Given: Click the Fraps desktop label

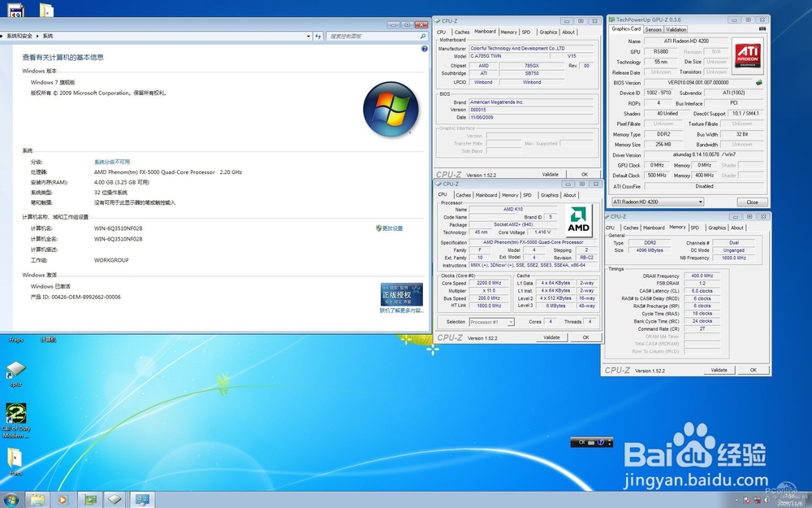Looking at the screenshot, I should [16, 340].
